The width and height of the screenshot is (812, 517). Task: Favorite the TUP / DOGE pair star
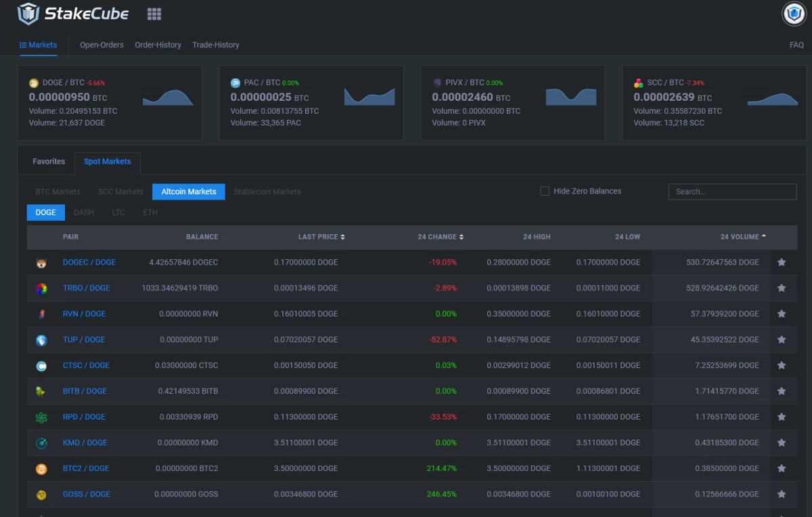[x=782, y=339]
